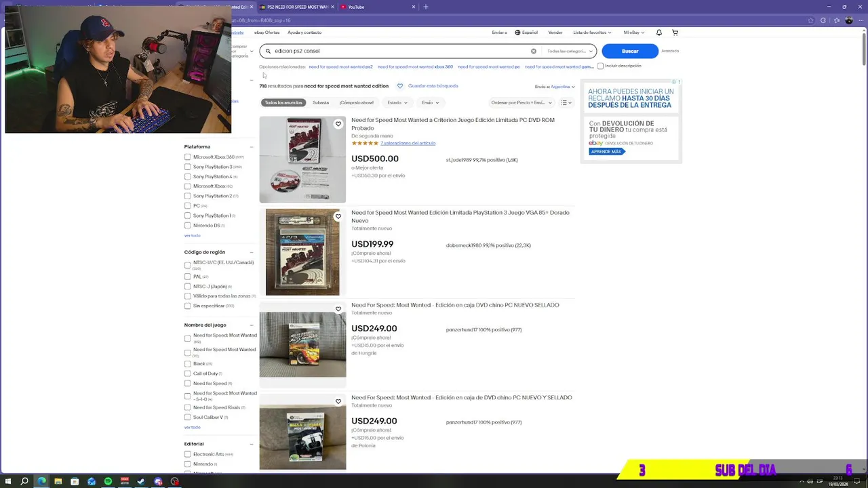This screenshot has width=868, height=488.
Task: Tick the PC platform checkbox
Action: [x=188, y=205]
